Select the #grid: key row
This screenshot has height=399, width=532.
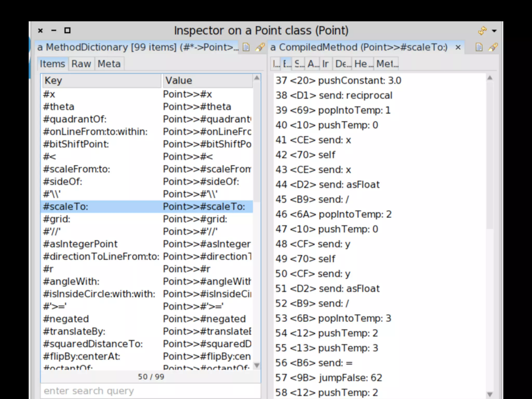[147, 219]
